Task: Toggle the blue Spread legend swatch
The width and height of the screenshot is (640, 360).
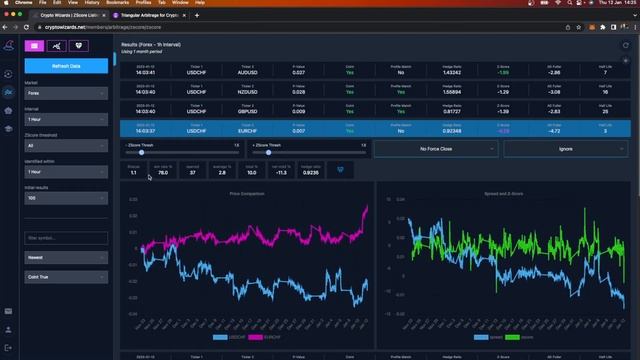Action: tap(481, 337)
